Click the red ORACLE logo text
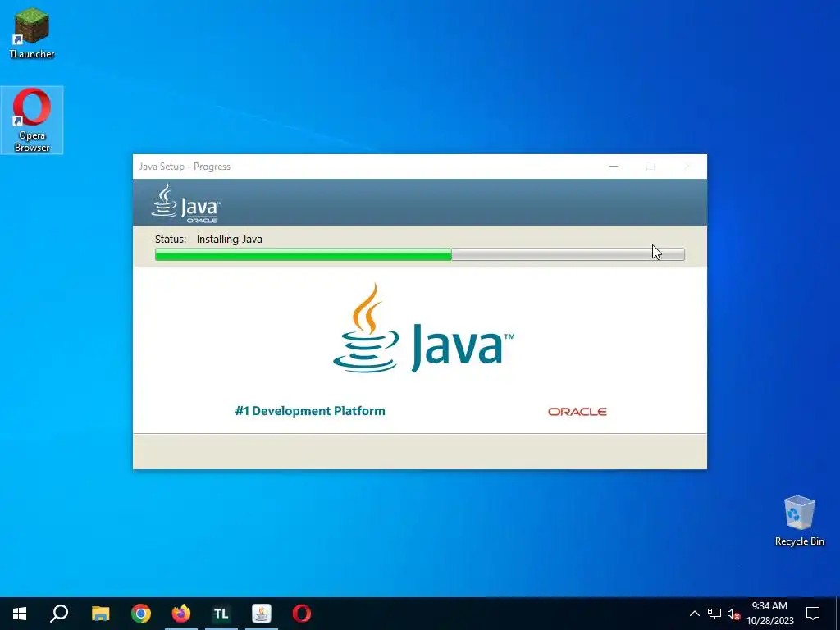840x630 pixels. click(577, 412)
